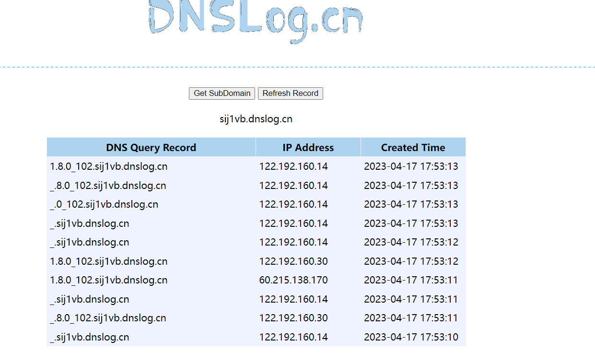
Task: Select the query record from IP 60.215.138.170
Action: tap(109, 281)
